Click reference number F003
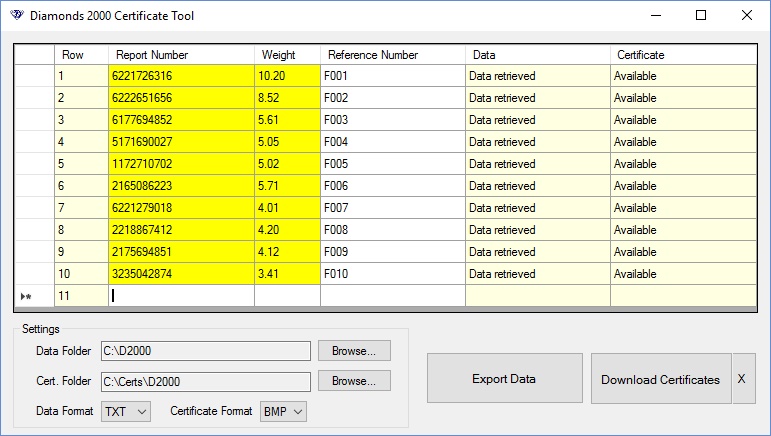771x436 pixels. click(x=392, y=120)
